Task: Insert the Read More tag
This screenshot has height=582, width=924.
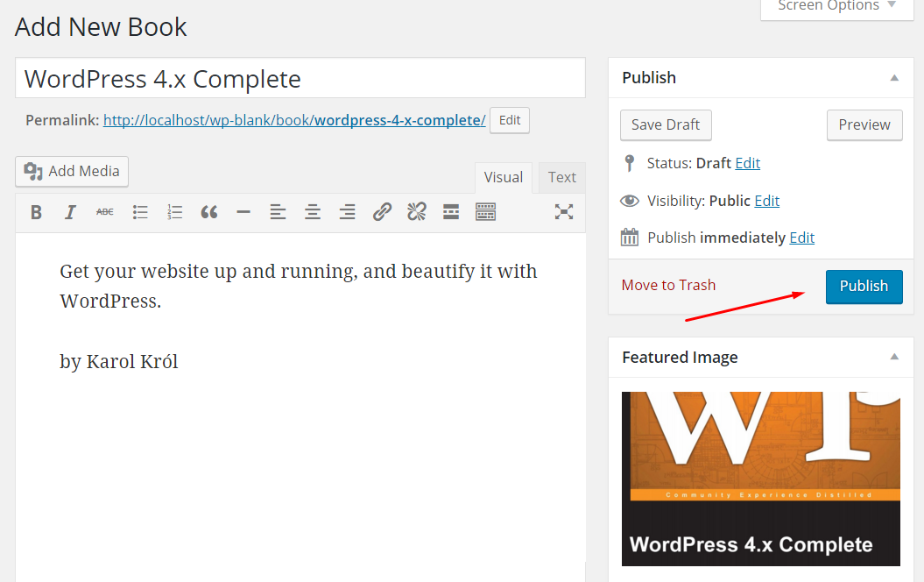Action: coord(451,212)
